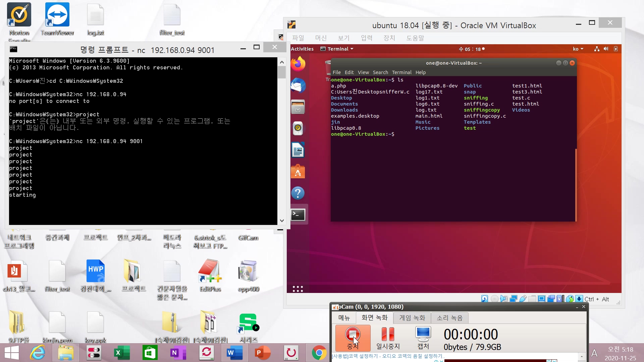Open Windows Start button
The width and height of the screenshot is (644, 362).
tap(12, 353)
